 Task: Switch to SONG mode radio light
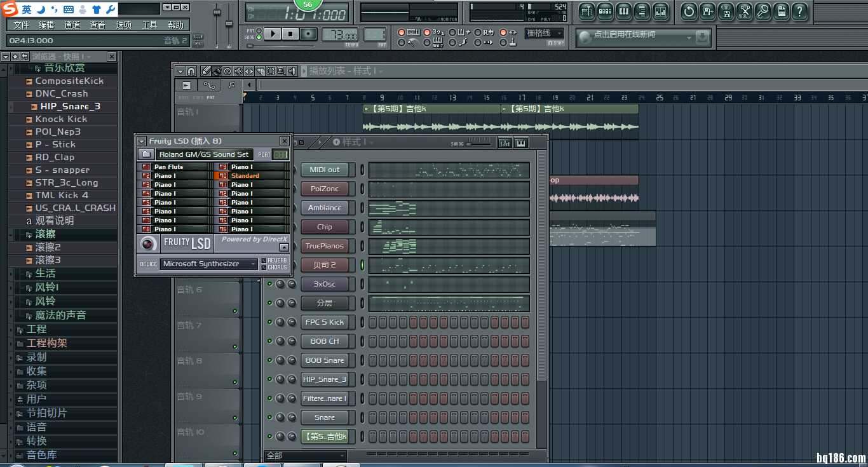[259, 37]
